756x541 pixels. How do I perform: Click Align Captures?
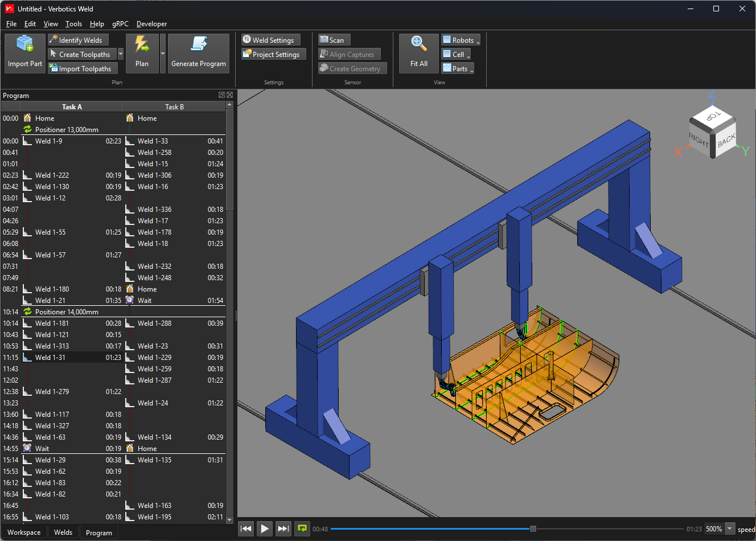click(x=349, y=54)
